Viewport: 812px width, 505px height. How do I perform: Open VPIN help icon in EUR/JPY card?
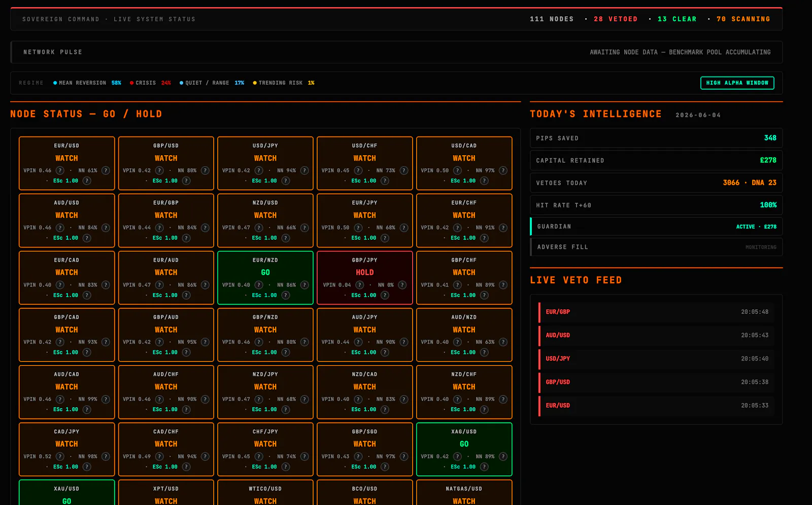click(358, 228)
